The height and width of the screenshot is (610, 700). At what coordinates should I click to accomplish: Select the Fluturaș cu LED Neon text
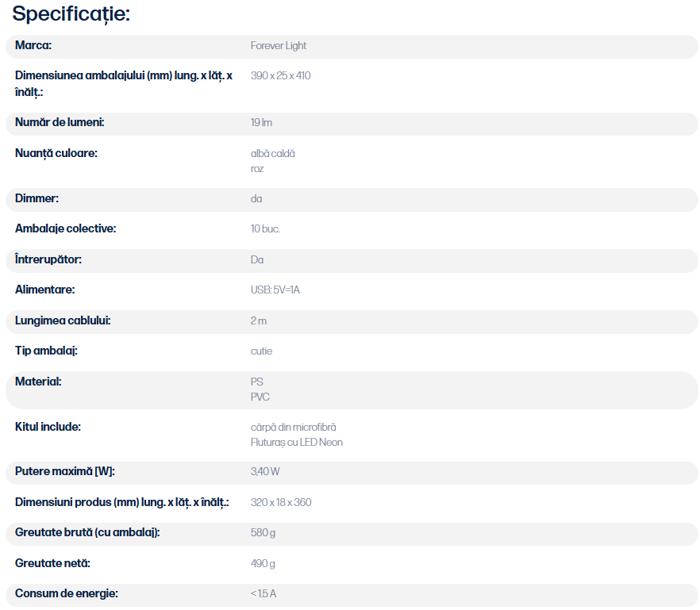click(297, 443)
